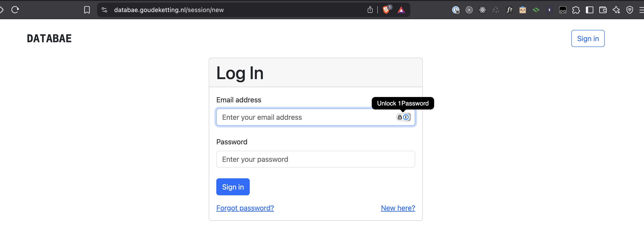Open the Forgot password link
Viewport: 644px width, 240px height.
(245, 208)
